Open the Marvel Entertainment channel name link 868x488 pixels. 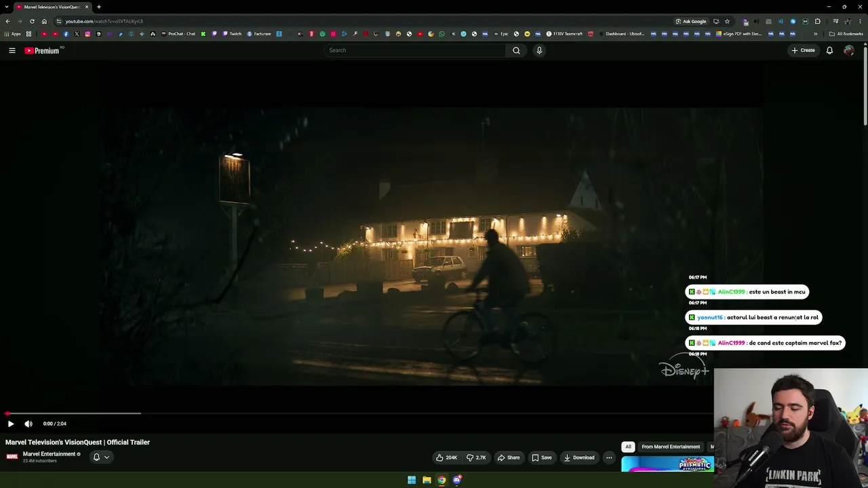click(49, 454)
